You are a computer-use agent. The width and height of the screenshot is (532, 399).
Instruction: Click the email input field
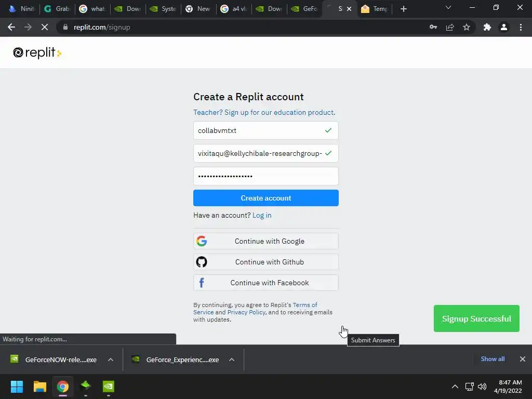pos(265,153)
